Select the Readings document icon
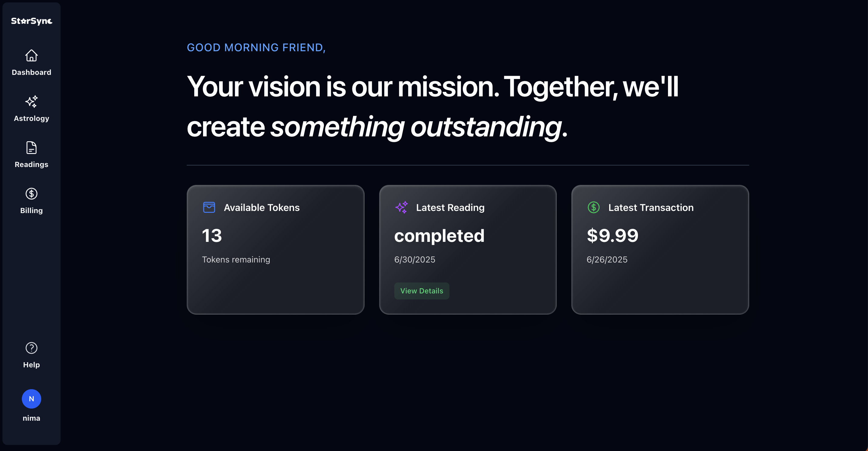 click(31, 148)
